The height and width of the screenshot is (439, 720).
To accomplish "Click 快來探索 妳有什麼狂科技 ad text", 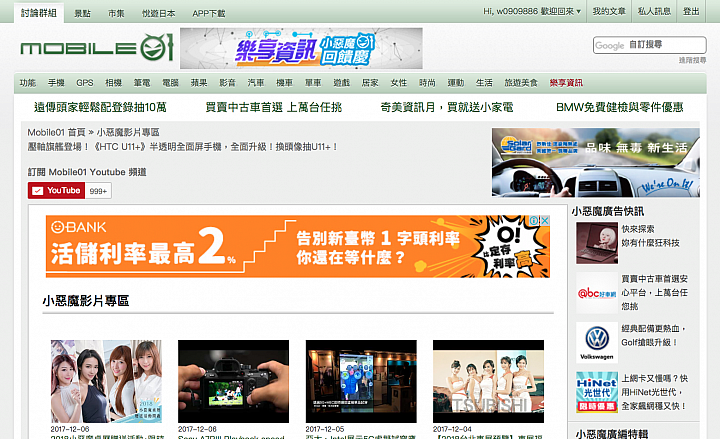I will pyautogui.click(x=650, y=236).
